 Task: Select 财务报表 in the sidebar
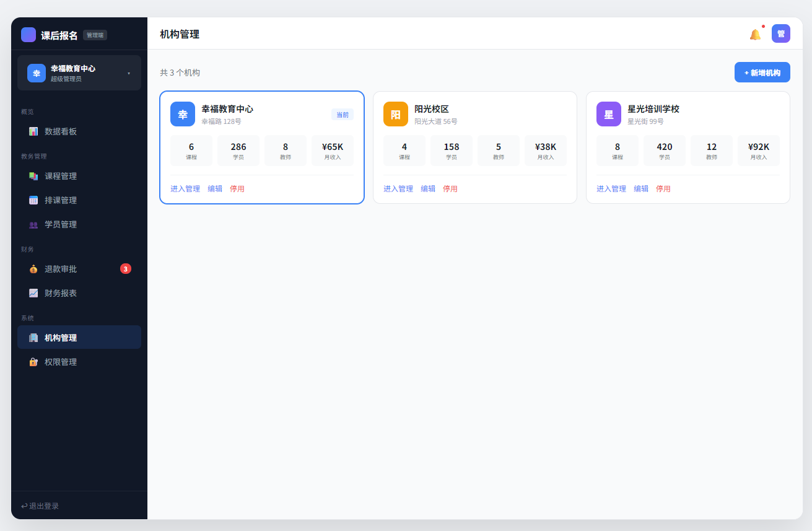79,293
